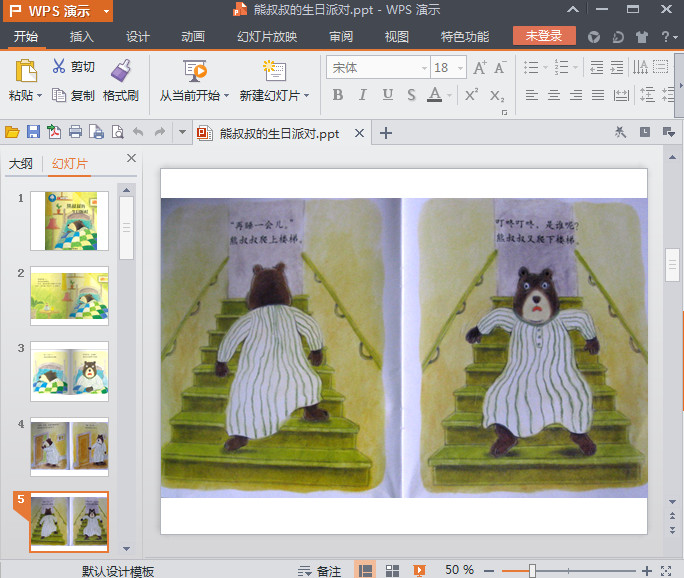Click the superscript x² icon
The height and width of the screenshot is (578, 684).
pyautogui.click(x=471, y=95)
